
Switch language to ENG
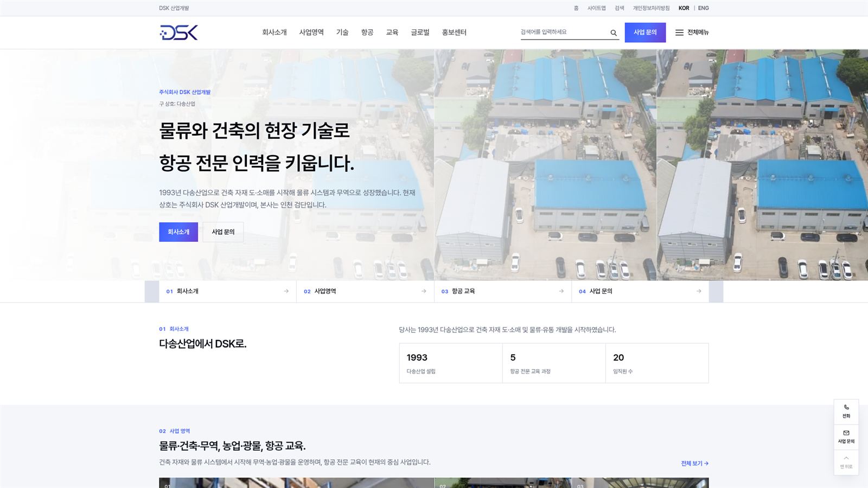coord(703,8)
